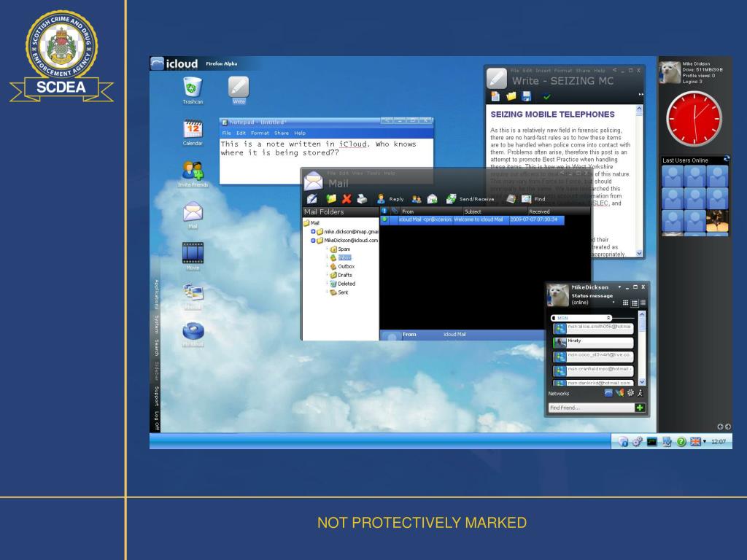The image size is (747, 560).
Task: Open the terminal icon in the taskbar
Action: pos(651,442)
